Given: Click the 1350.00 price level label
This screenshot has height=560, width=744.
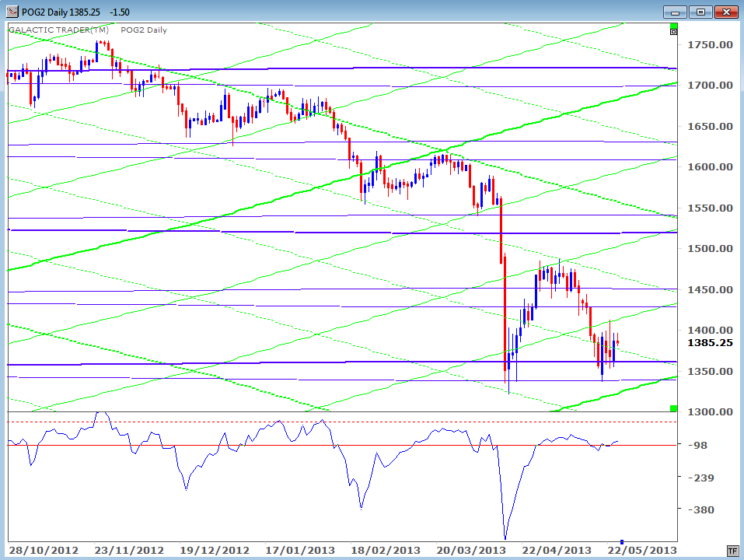Looking at the screenshot, I should tap(710, 371).
